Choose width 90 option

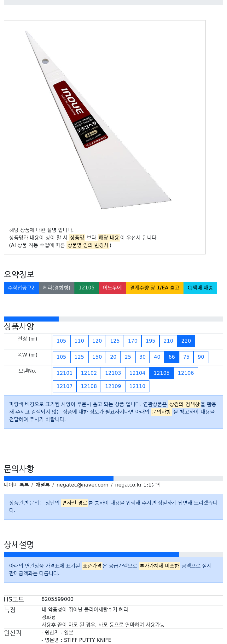pos(201,357)
